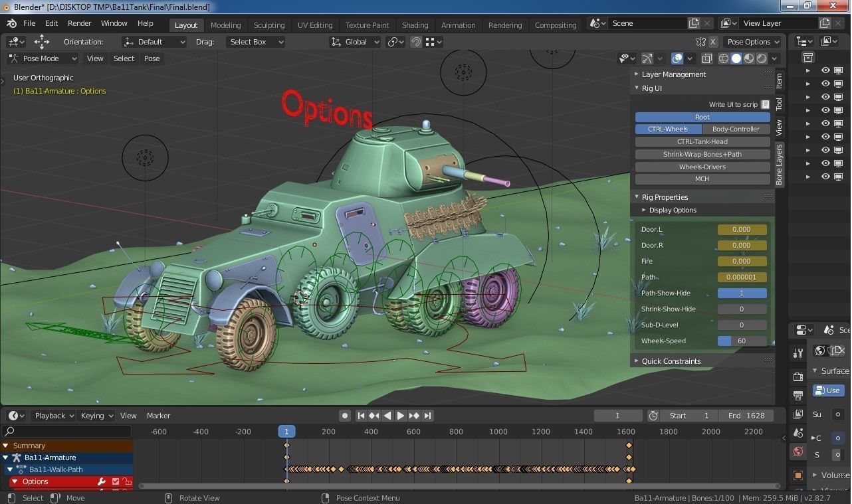This screenshot has height=504, width=852.
Task: Open the Pose Options dropdown
Action: [753, 42]
